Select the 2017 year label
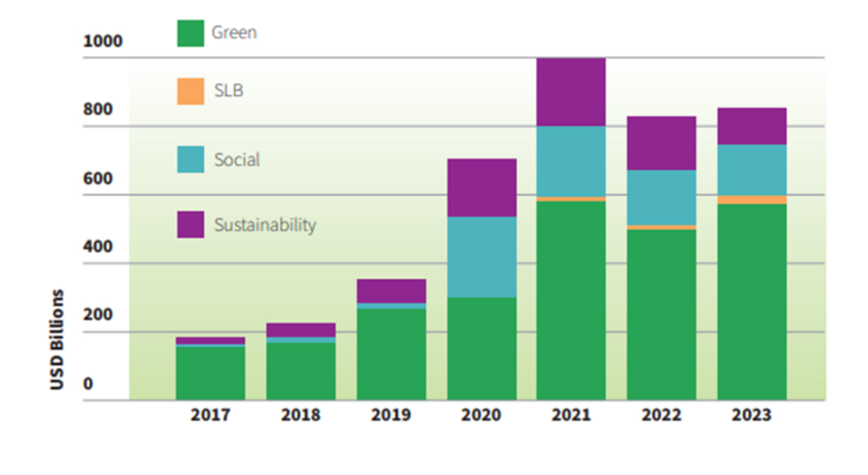This screenshot has height=475, width=868. click(210, 415)
